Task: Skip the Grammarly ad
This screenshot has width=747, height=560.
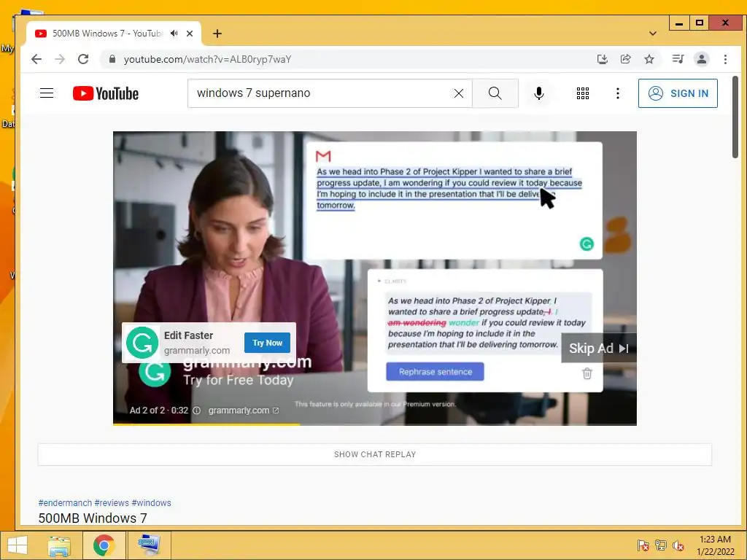Action: click(598, 348)
